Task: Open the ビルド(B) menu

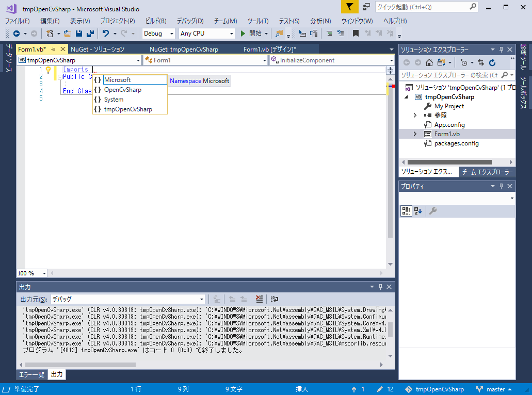Action: pyautogui.click(x=156, y=21)
